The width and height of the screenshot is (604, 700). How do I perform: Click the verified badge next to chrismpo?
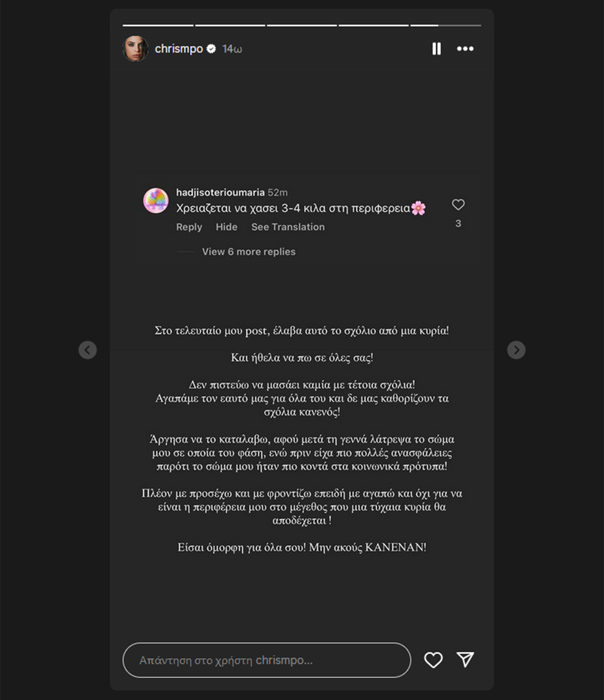click(211, 49)
